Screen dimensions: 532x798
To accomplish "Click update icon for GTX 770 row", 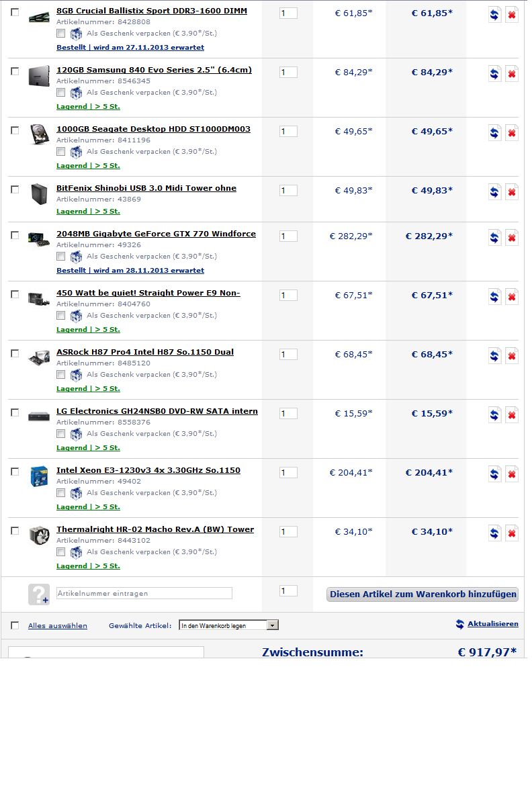I will (494, 238).
